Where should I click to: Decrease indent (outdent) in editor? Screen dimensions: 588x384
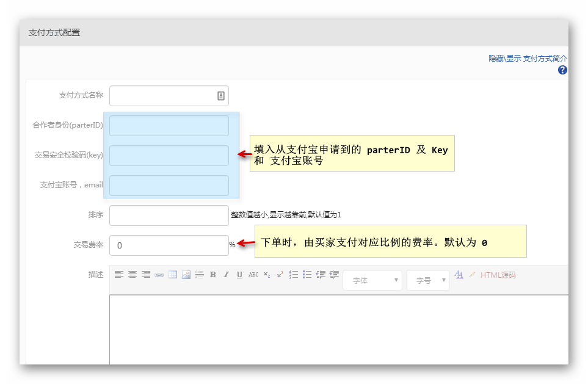[x=321, y=275]
